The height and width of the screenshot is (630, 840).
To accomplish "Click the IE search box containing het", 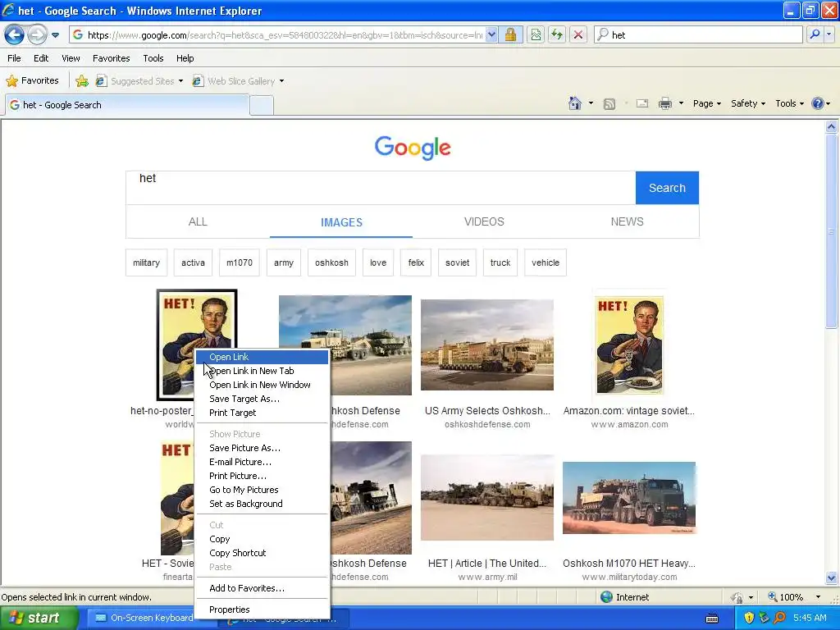I will click(699, 35).
